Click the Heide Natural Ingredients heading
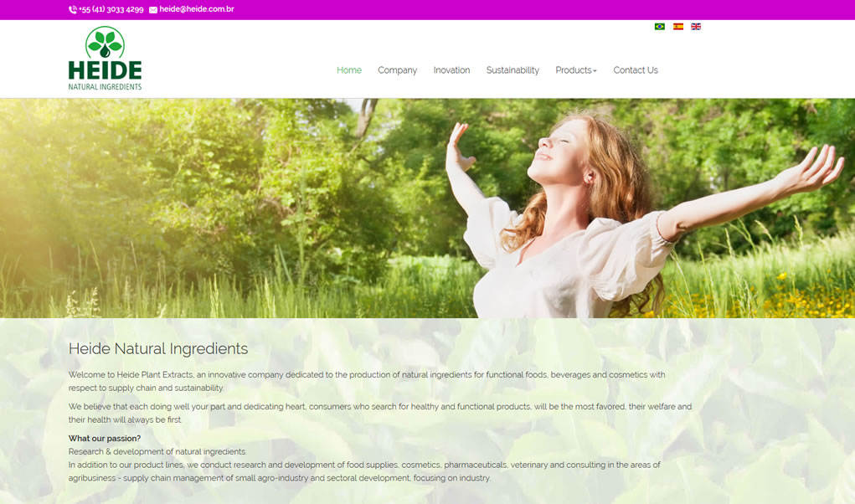The image size is (855, 504). (158, 349)
